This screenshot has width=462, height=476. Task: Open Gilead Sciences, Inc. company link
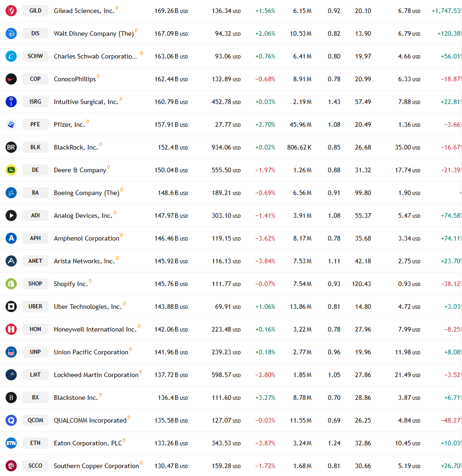tap(84, 11)
